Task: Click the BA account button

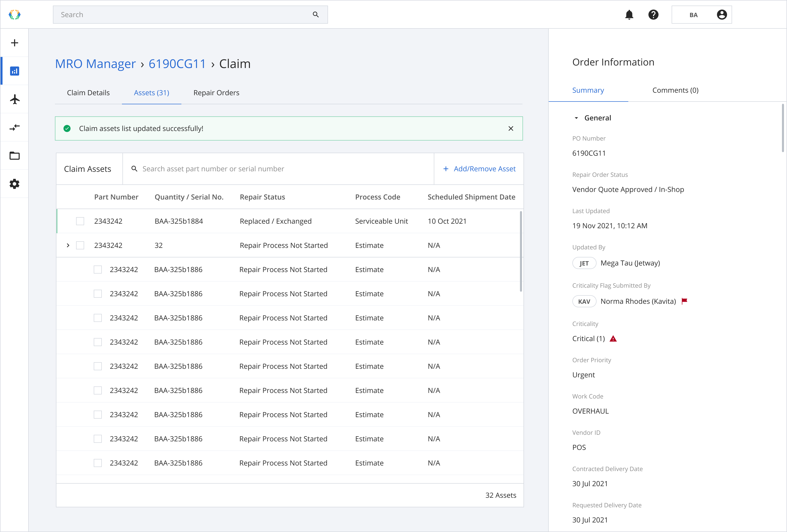Action: coord(702,15)
